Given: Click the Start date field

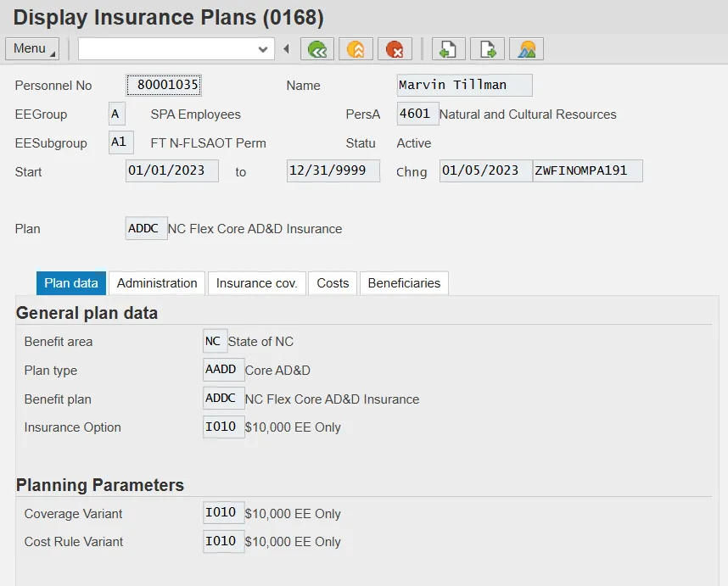Looking at the screenshot, I should [171, 170].
